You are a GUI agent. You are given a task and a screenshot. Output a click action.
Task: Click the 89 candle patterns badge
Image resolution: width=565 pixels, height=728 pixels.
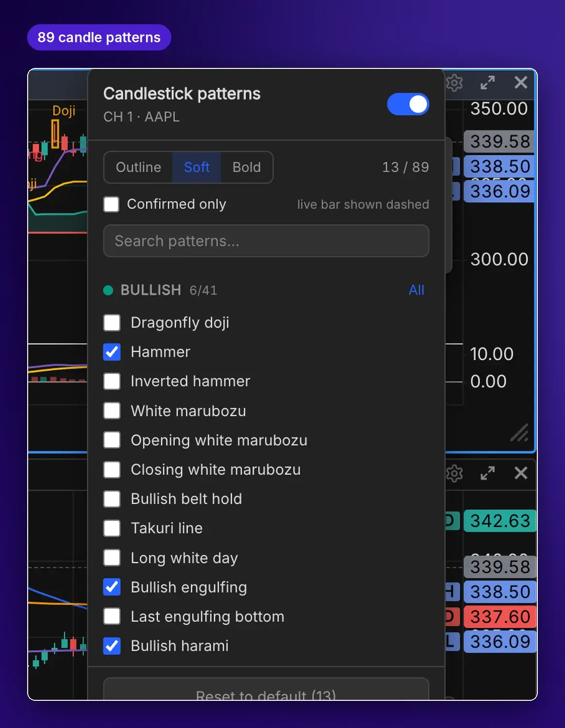pyautogui.click(x=99, y=37)
